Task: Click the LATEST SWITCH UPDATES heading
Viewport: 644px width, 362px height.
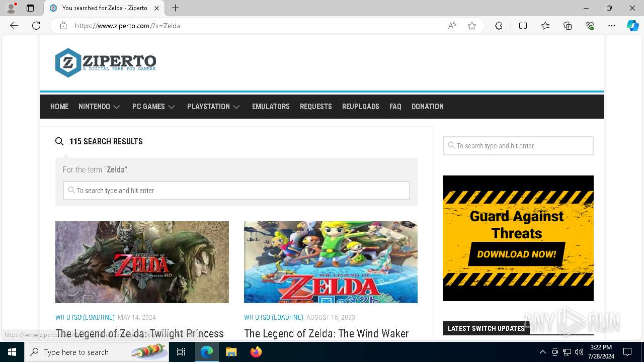Action: coord(486,328)
